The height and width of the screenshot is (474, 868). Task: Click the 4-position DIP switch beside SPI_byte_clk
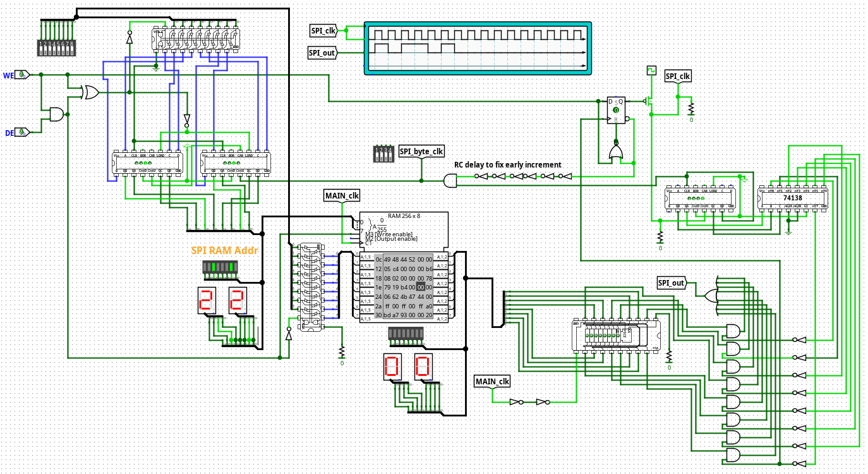(x=383, y=154)
